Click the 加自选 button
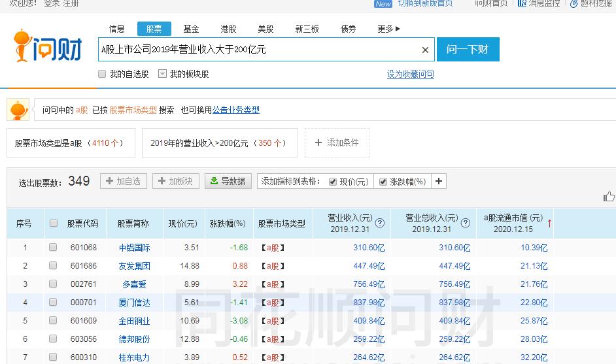 coord(124,181)
